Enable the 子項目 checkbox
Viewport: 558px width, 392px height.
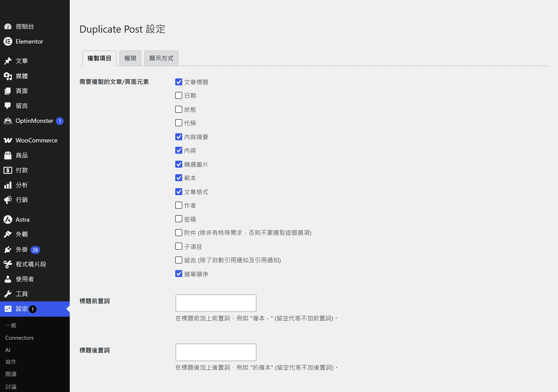[179, 246]
